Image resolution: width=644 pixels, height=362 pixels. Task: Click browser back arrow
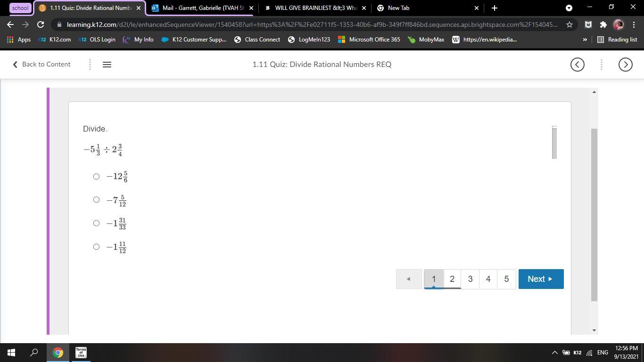pyautogui.click(x=10, y=25)
